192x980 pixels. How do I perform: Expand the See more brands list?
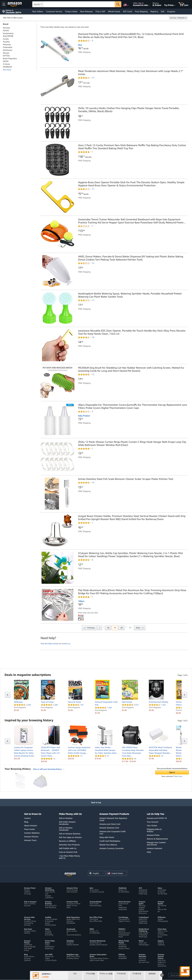pyautogui.click(x=7, y=70)
